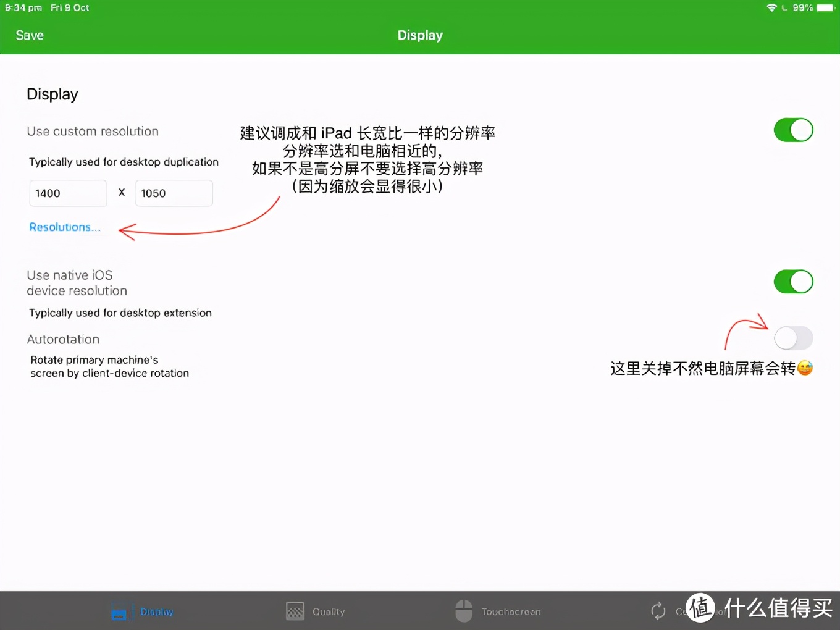Enable the Autorotation switch
This screenshot has height=630, width=840.
pos(793,338)
